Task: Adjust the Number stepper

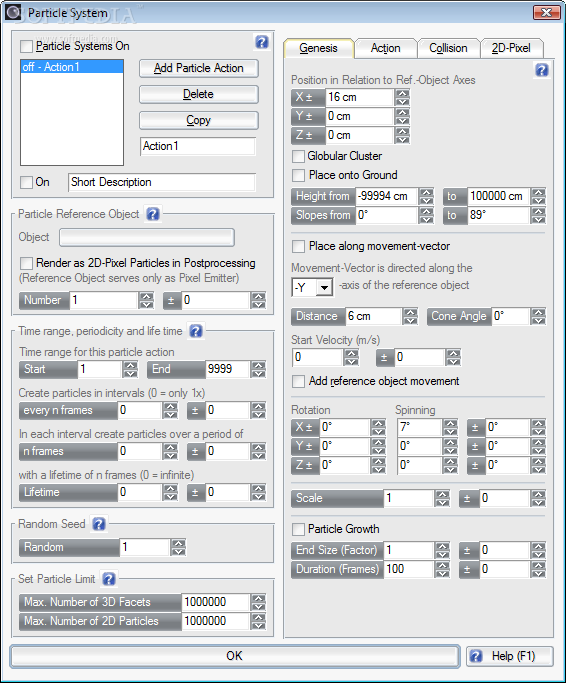Action: pos(146,301)
